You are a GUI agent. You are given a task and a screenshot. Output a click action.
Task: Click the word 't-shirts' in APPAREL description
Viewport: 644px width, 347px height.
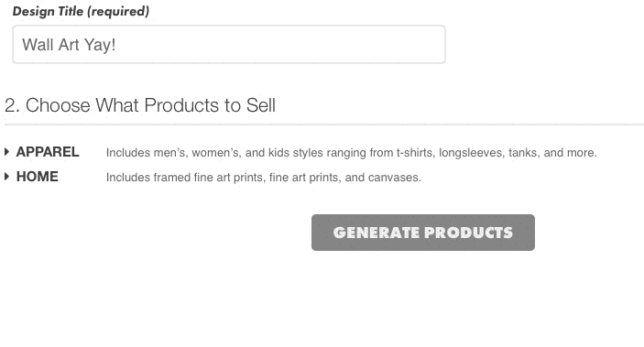[414, 153]
